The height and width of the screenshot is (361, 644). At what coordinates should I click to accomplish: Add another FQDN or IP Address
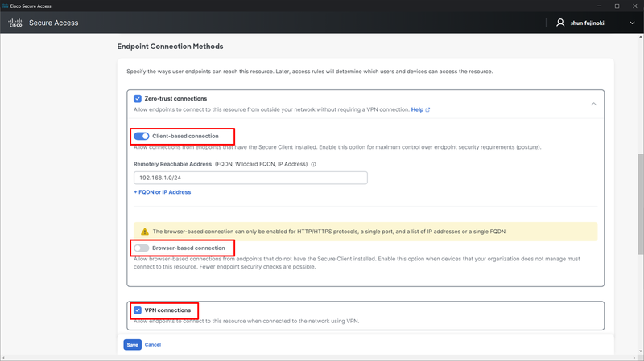163,192
